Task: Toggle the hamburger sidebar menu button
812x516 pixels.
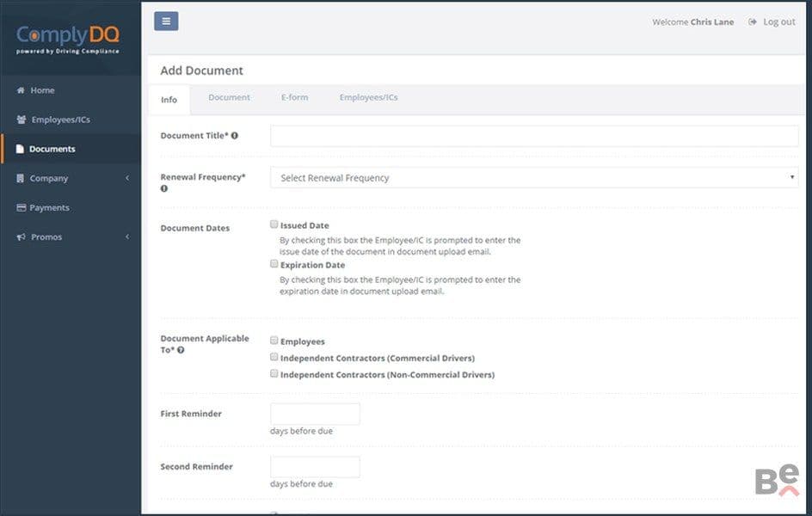Action: coord(166,21)
